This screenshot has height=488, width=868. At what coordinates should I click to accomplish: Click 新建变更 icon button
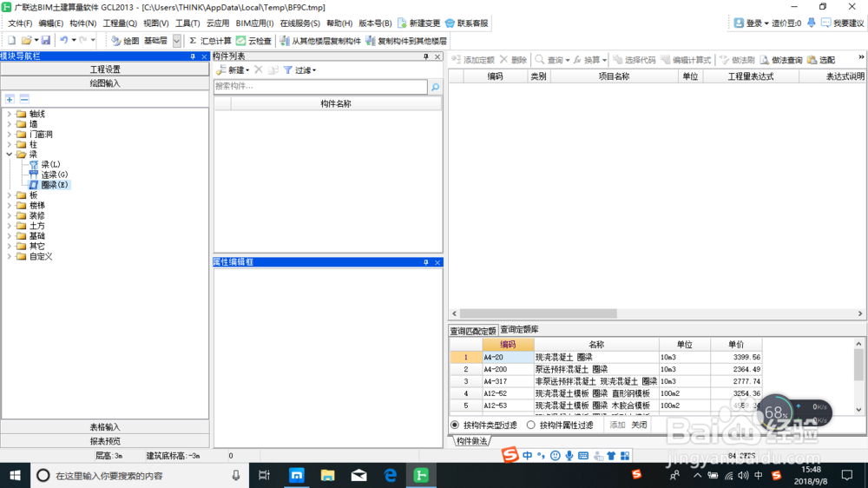point(419,23)
